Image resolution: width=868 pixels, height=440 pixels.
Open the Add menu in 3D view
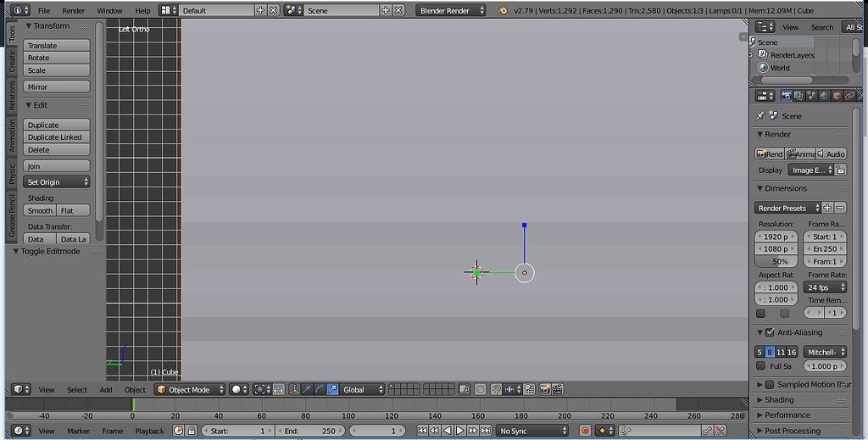[x=106, y=390]
